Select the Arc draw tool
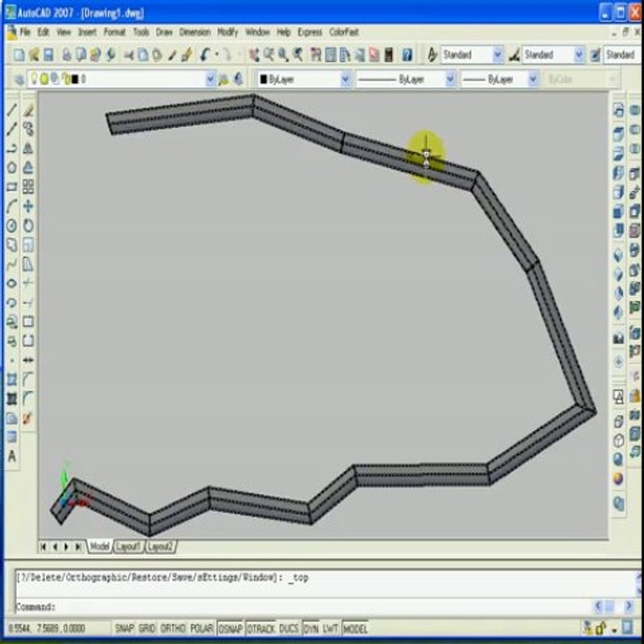Screen dimensions: 644x644 [12, 207]
